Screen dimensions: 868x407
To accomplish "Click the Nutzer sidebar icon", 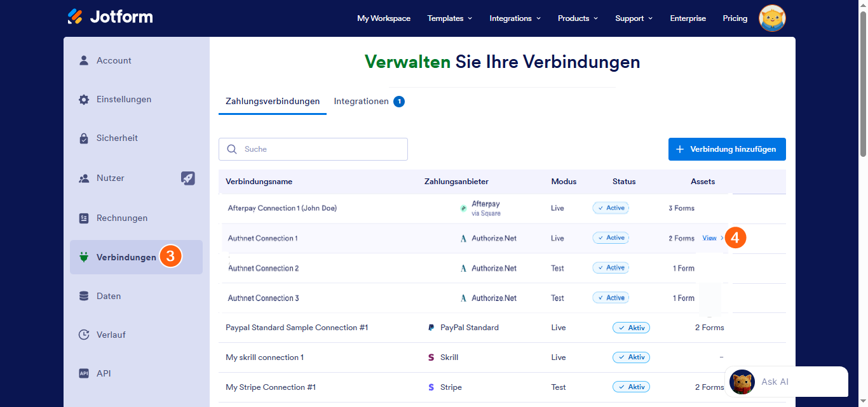I will [x=83, y=178].
